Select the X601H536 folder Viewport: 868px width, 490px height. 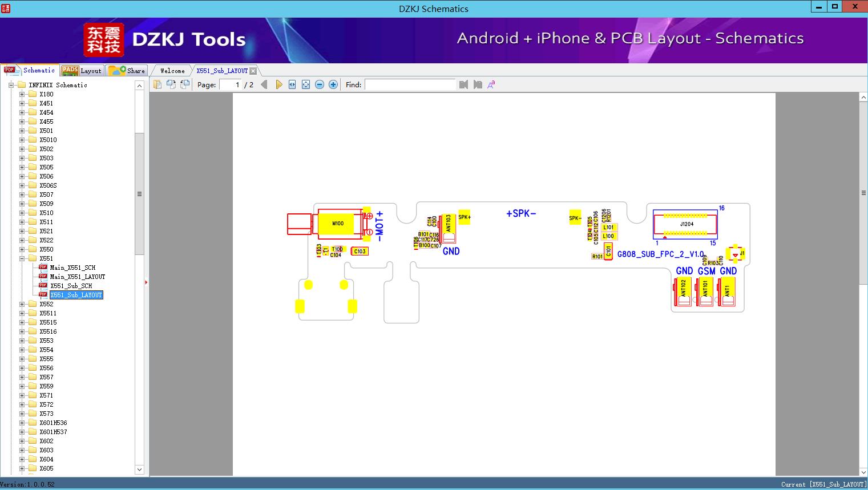[53, 423]
